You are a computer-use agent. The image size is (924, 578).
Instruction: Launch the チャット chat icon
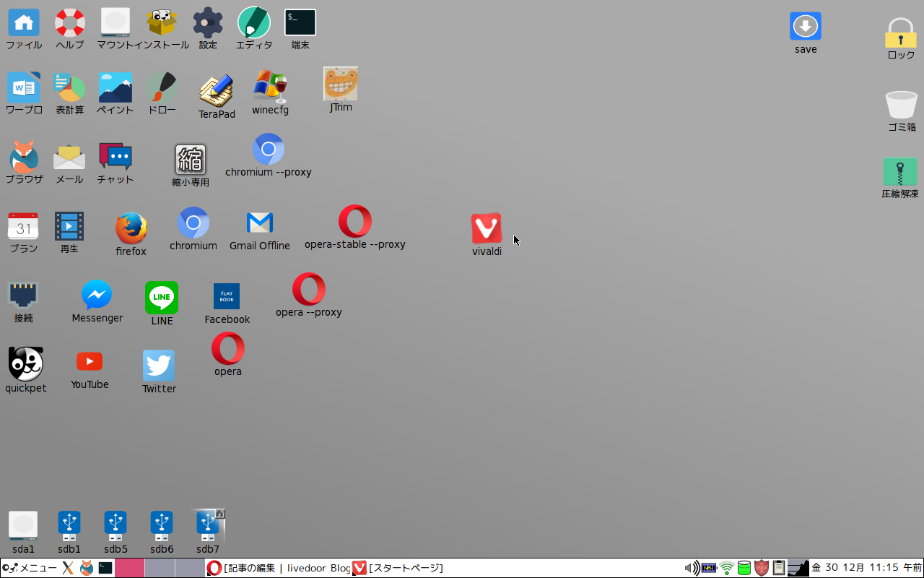(115, 156)
